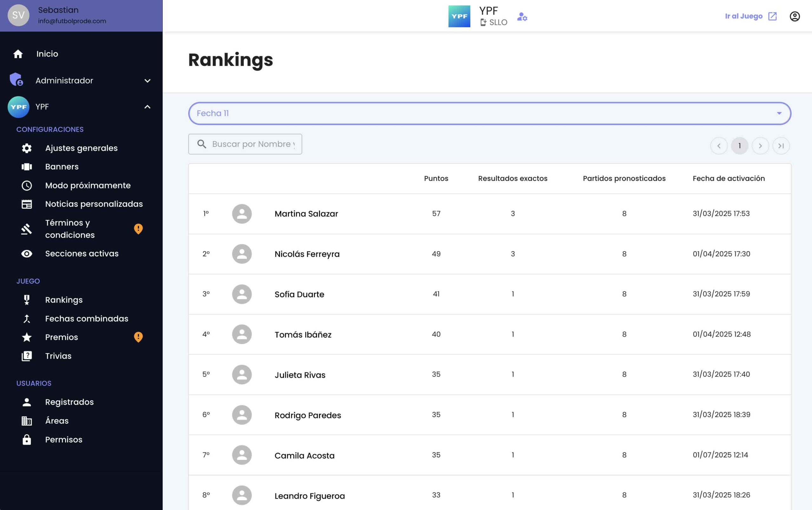The width and height of the screenshot is (812, 510).
Task: Click the Secciones activas eye icon
Action: coord(27,253)
